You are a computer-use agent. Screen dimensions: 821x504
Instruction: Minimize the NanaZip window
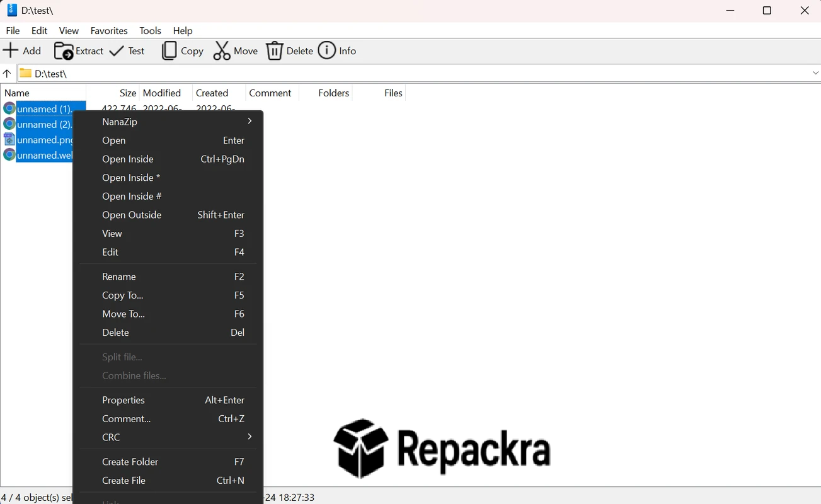[x=730, y=11]
